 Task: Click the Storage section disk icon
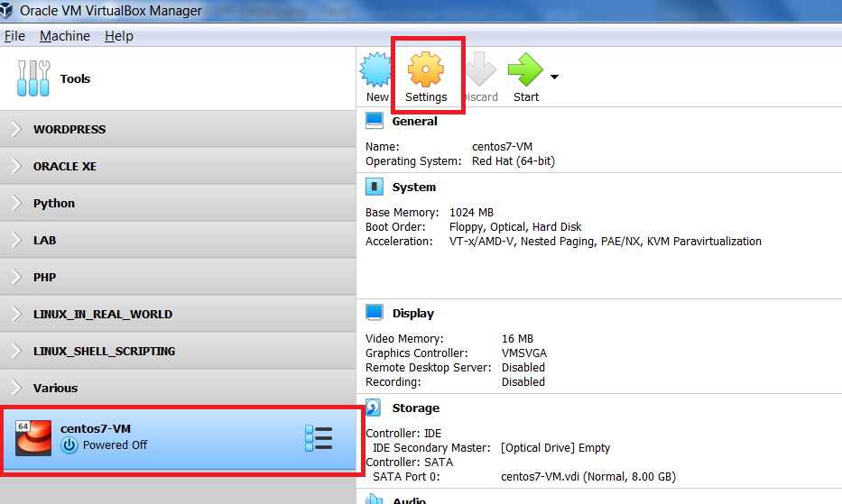click(375, 408)
